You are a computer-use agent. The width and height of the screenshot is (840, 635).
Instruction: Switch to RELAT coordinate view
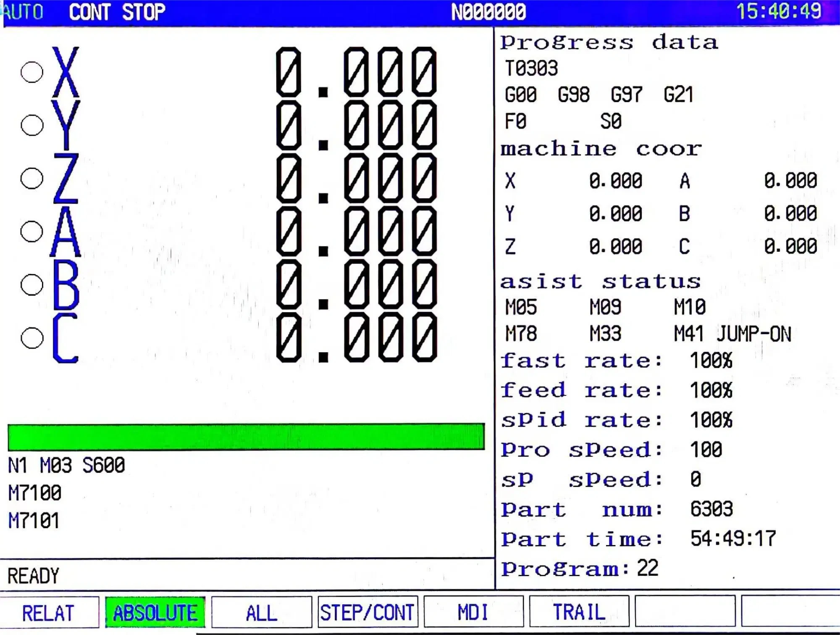pyautogui.click(x=49, y=612)
